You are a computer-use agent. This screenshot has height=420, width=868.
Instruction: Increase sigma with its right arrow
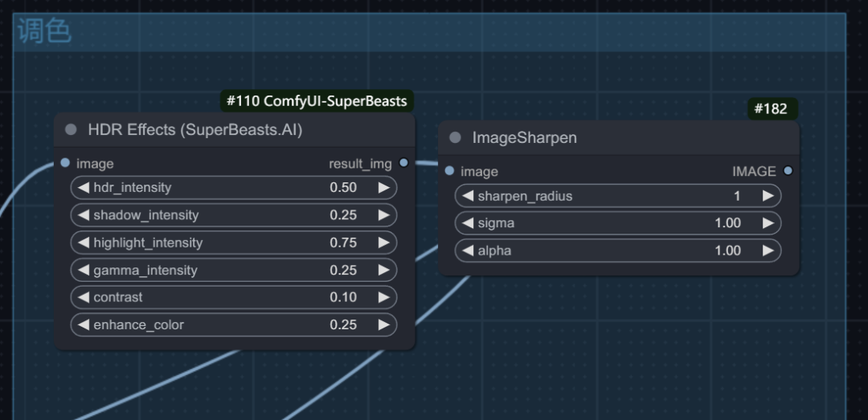tap(768, 223)
